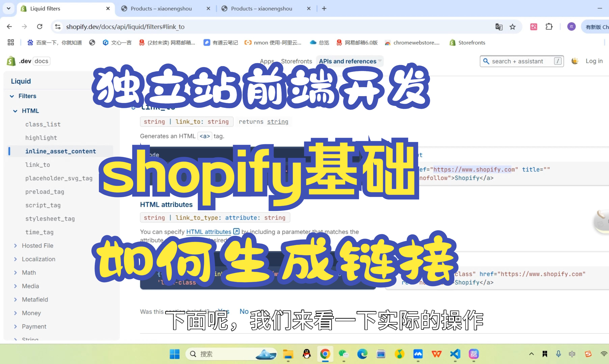Open the apps grid in bookmarks bar
The image size is (609, 364).
click(11, 42)
